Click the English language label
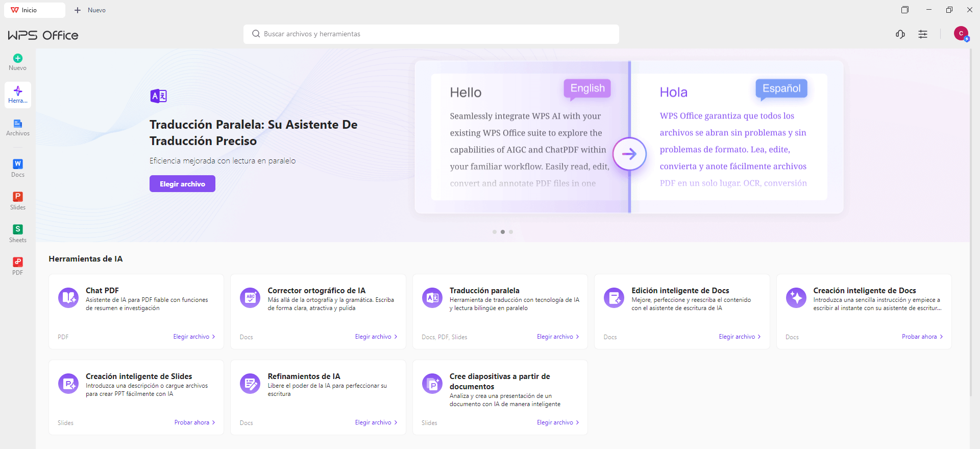Image resolution: width=980 pixels, height=449 pixels. (587, 88)
